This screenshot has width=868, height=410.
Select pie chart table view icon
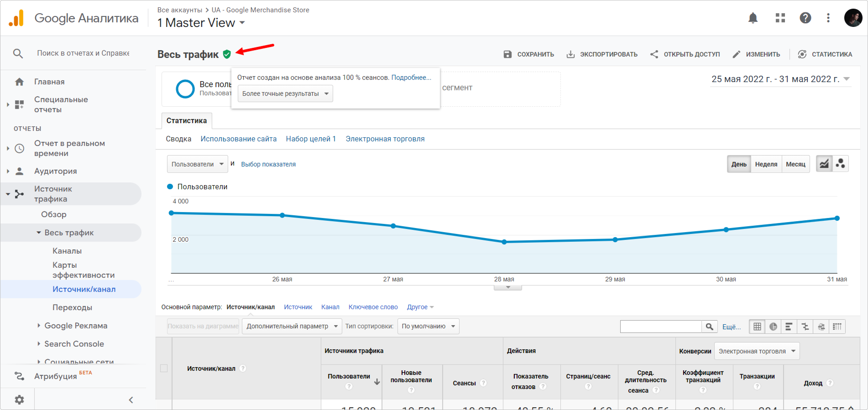click(x=773, y=327)
